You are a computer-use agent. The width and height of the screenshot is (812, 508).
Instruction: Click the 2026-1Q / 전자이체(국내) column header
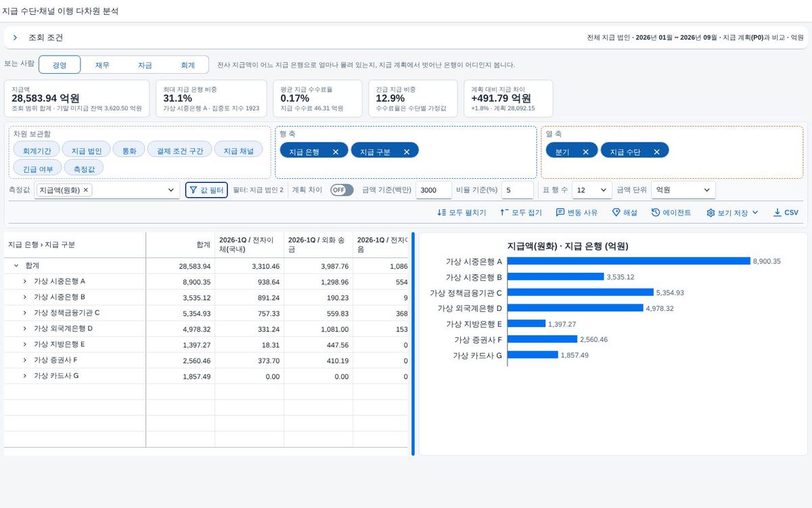(x=250, y=245)
